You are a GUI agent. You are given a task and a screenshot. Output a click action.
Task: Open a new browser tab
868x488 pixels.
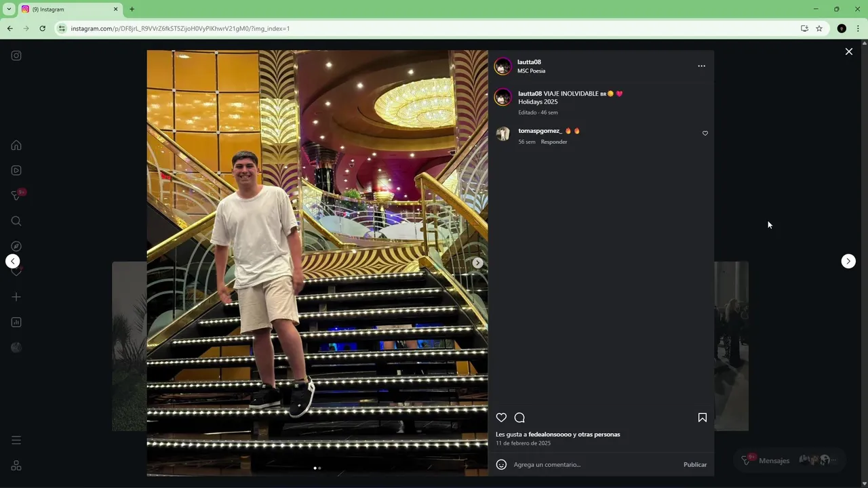[132, 9]
